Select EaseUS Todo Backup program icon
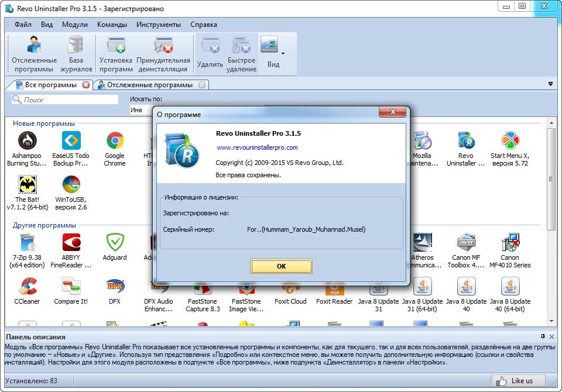562x392 pixels. [71, 140]
